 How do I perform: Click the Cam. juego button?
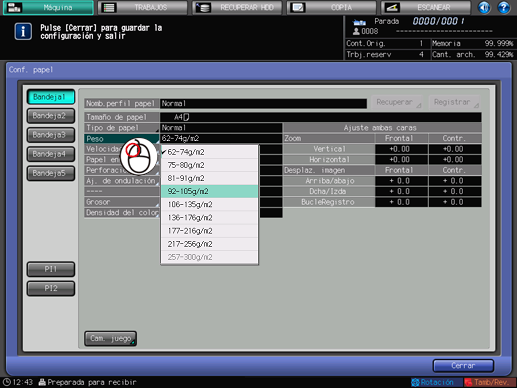click(111, 339)
